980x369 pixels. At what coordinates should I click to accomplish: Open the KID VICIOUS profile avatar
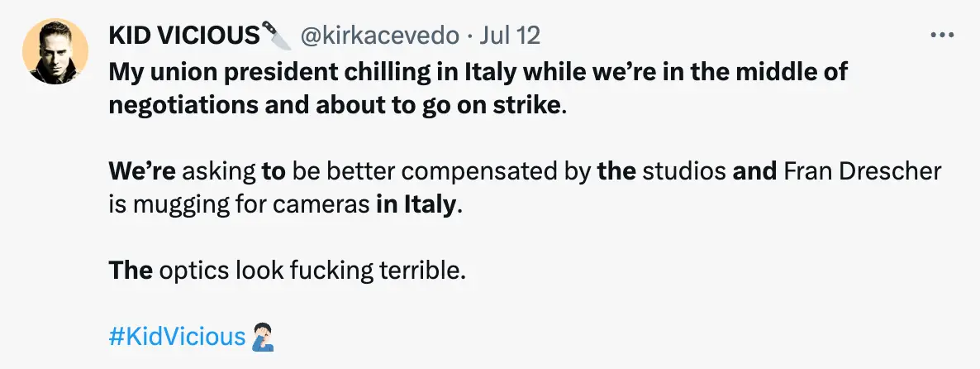coord(54,51)
